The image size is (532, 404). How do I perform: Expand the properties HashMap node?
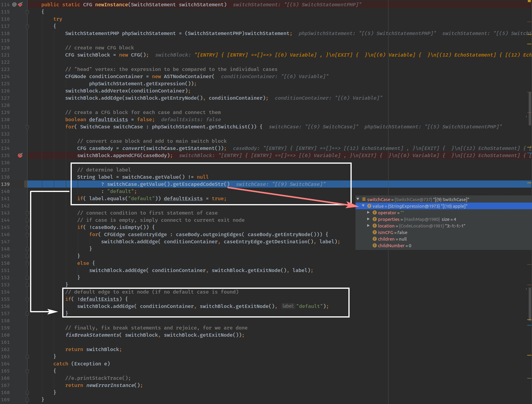coord(368,219)
